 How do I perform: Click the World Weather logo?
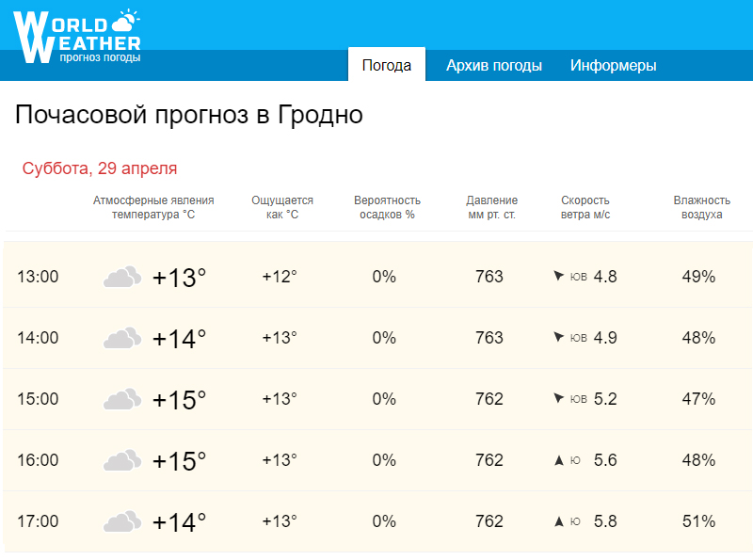click(x=77, y=38)
